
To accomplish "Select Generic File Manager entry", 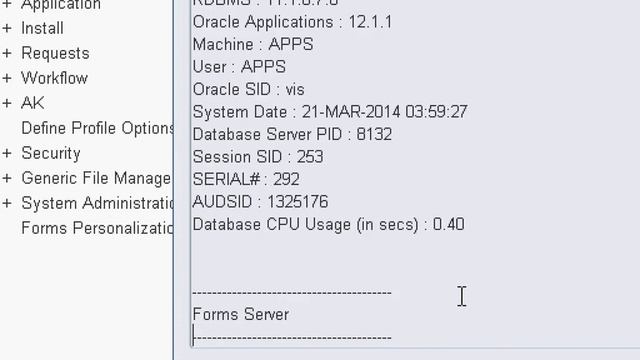I will point(96,178).
